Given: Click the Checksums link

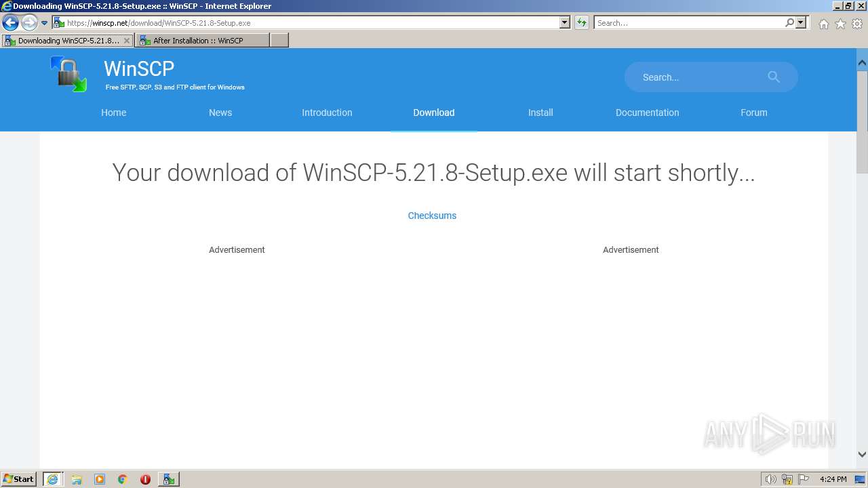Looking at the screenshot, I should [432, 216].
